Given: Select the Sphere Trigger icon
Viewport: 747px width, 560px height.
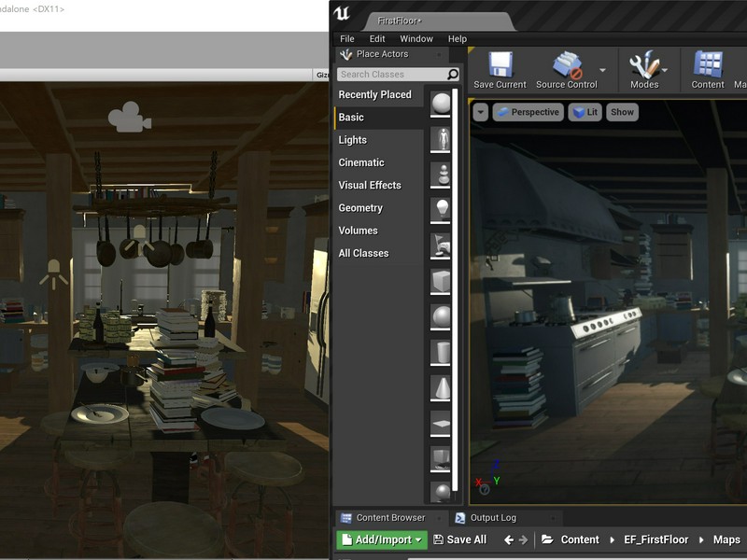Looking at the screenshot, I should click(441, 492).
